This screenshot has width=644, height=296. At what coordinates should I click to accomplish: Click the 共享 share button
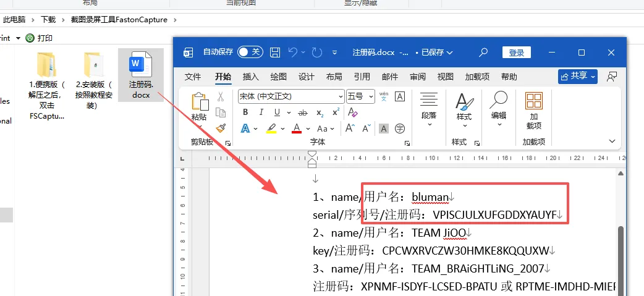pyautogui.click(x=578, y=77)
